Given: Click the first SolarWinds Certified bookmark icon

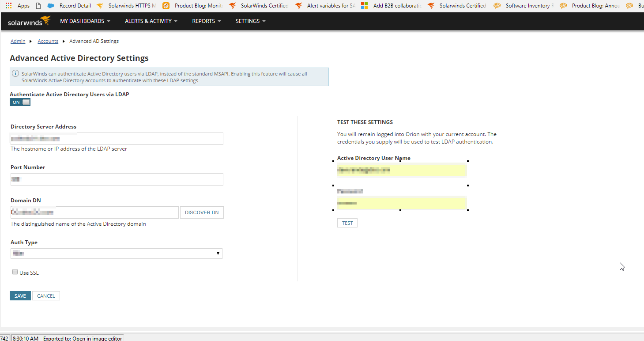Looking at the screenshot, I should point(233,6).
